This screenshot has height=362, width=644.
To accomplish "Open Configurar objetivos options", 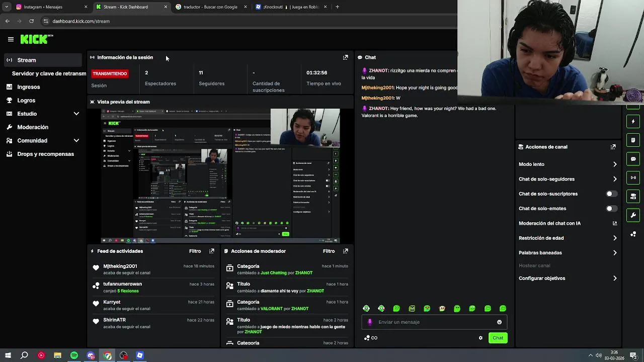I will click(568, 278).
